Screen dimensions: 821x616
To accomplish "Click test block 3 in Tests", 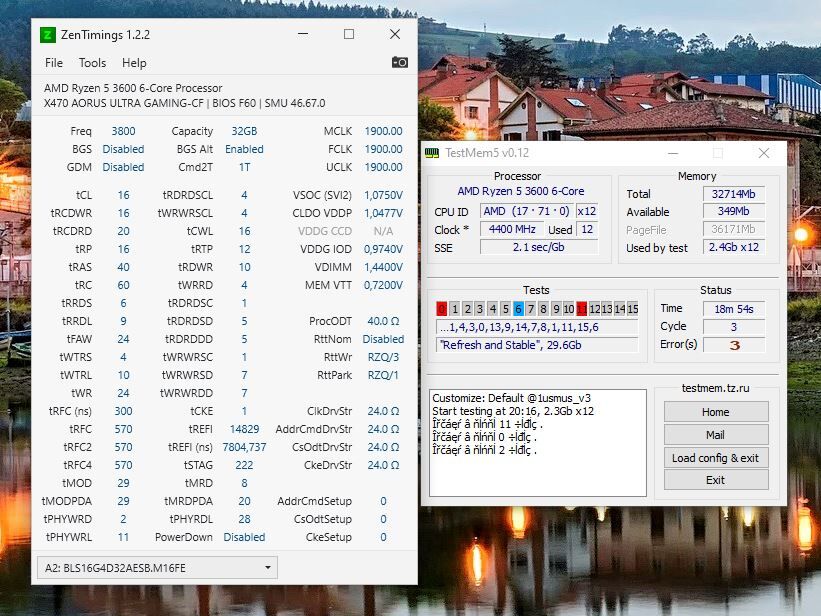I will tap(480, 309).
